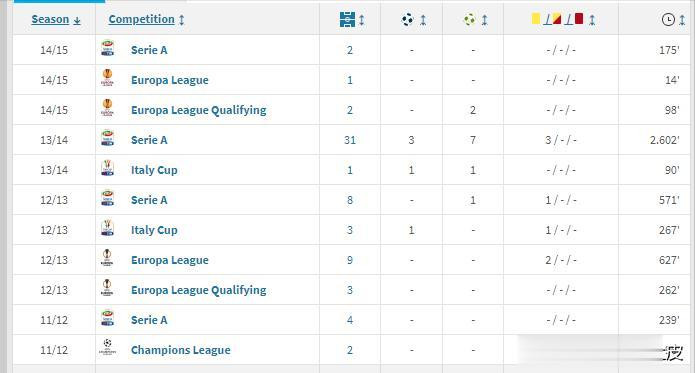The width and height of the screenshot is (695, 373).
Task: Sort by the appearances pitch icon column
Action: click(348, 19)
